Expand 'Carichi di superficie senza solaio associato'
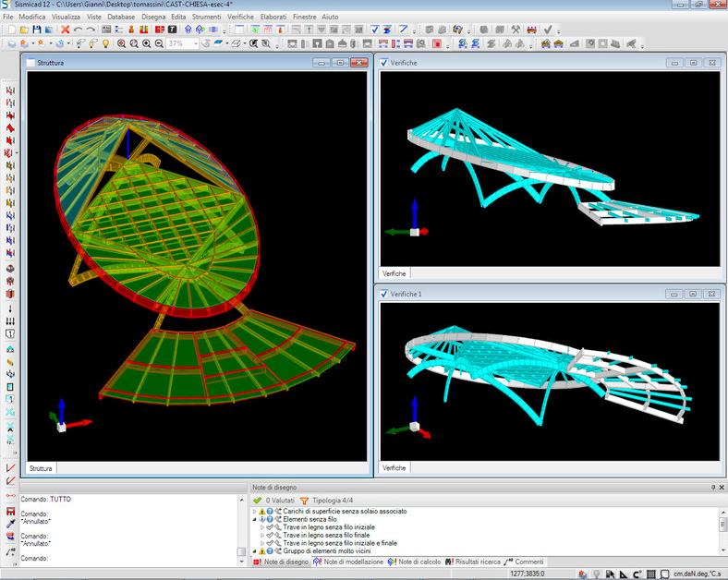Screen dimensions: 728x580 pos(254,511)
